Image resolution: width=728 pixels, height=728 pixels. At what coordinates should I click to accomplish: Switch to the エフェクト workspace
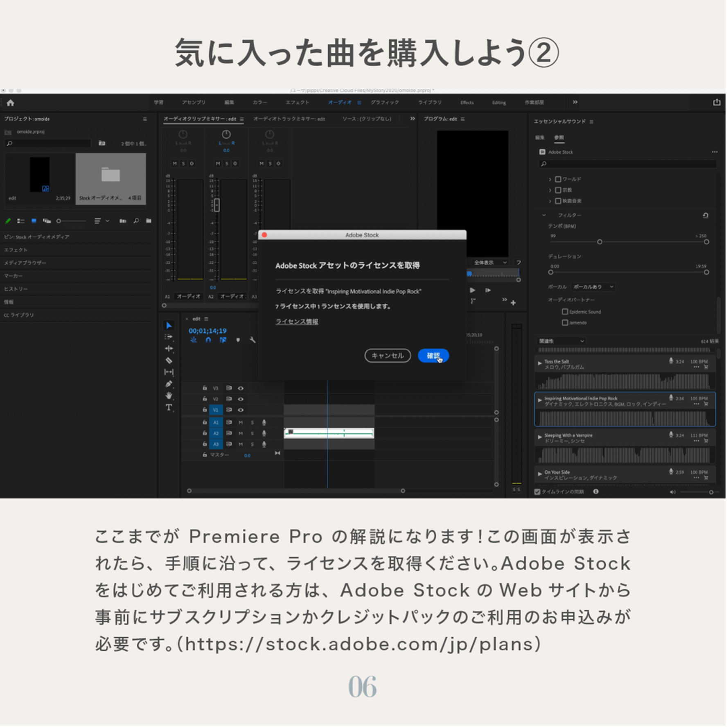(298, 103)
